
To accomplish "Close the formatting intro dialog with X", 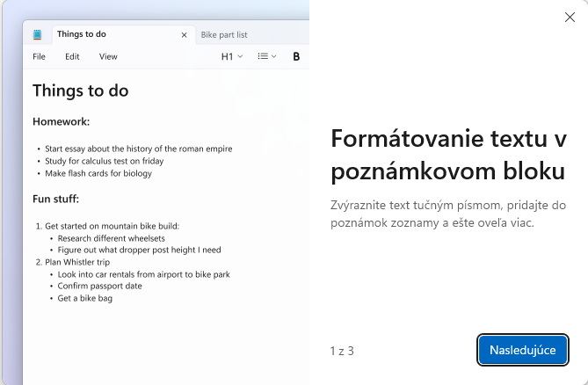I will pyautogui.click(x=570, y=17).
